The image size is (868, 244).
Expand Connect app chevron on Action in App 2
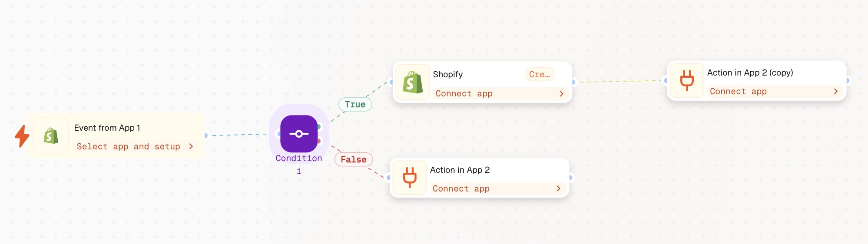(558, 188)
